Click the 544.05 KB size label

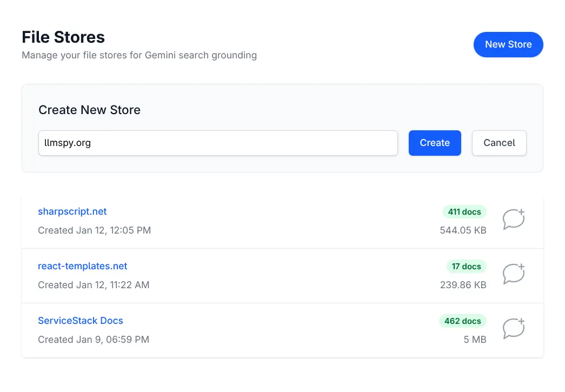click(x=463, y=230)
